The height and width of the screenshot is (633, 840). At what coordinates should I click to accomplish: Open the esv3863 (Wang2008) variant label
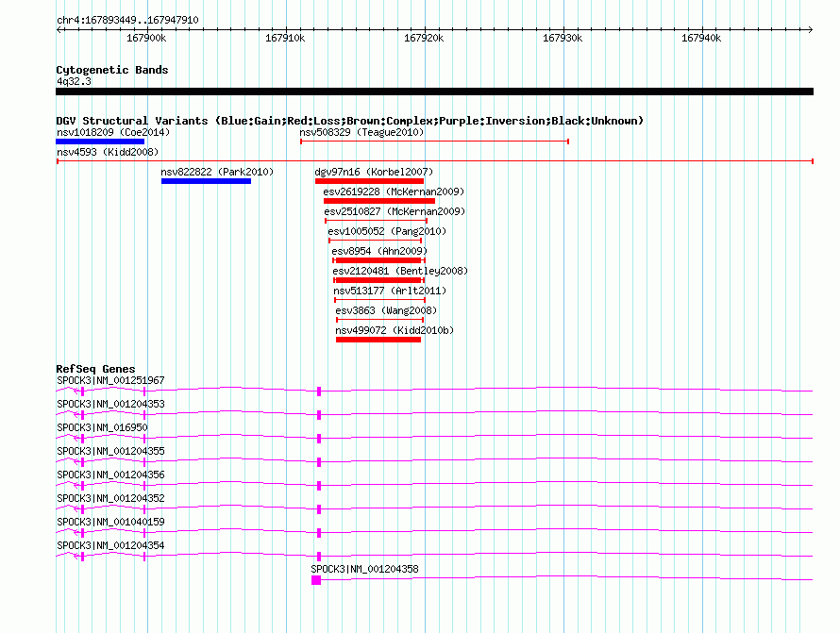pyautogui.click(x=386, y=310)
